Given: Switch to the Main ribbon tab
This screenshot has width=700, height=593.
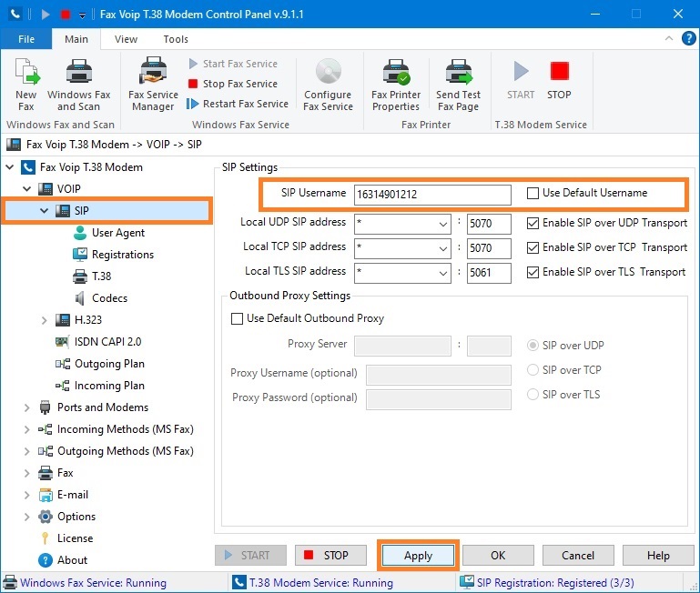Looking at the screenshot, I should tap(76, 39).
